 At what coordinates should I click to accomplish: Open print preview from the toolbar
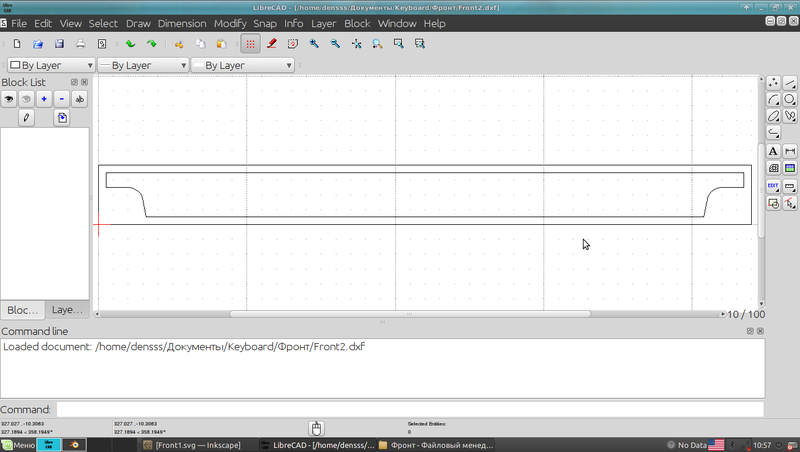(x=102, y=44)
